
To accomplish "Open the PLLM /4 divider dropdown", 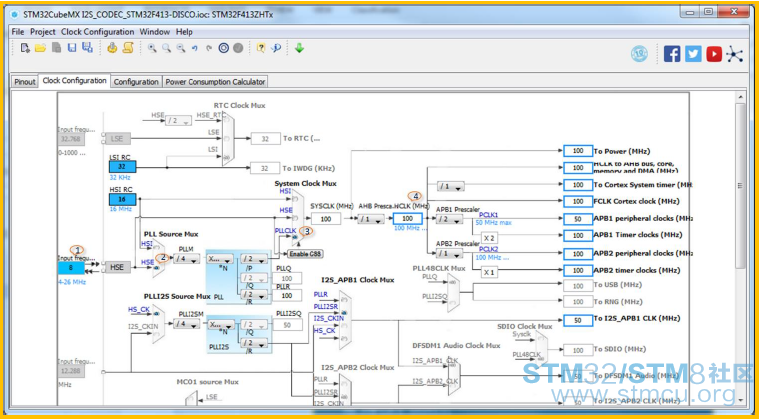I will pyautogui.click(x=187, y=259).
